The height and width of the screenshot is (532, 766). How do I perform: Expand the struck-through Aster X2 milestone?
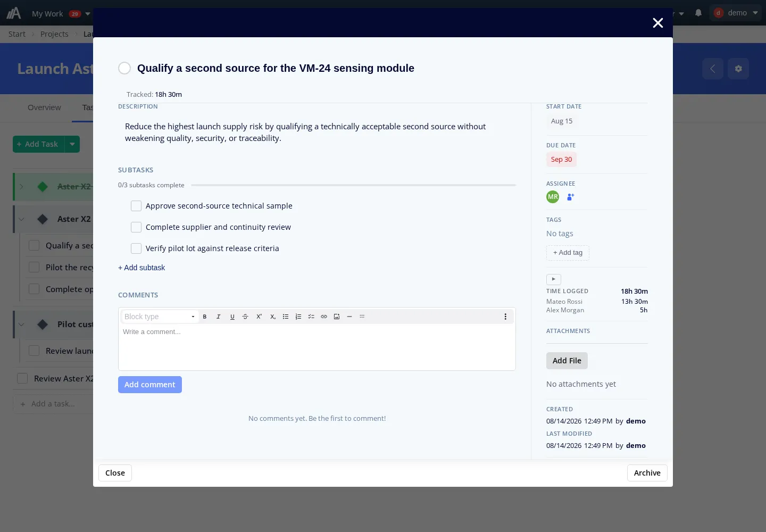[21, 187]
